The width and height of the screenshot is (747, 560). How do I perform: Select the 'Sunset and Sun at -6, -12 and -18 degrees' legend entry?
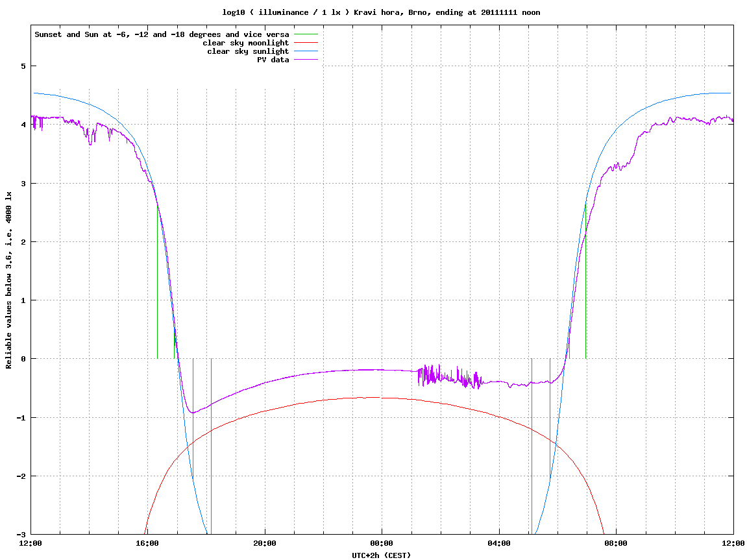tap(162, 34)
